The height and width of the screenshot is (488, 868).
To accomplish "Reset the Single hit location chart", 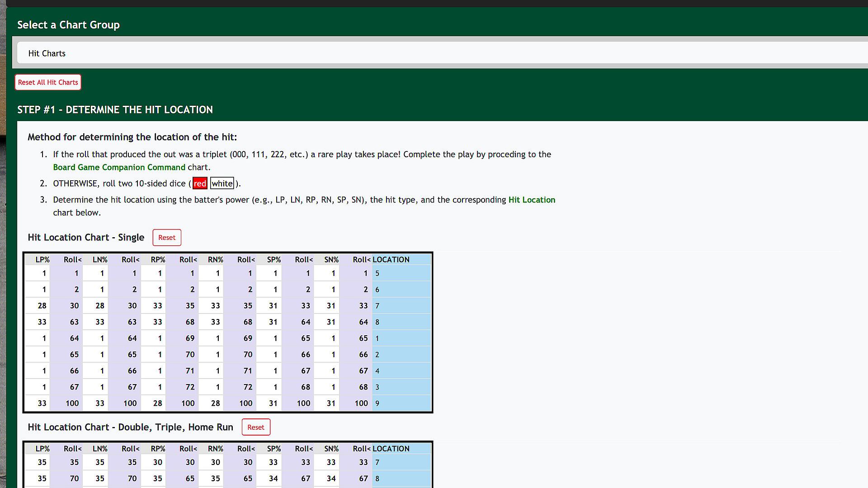I will [x=167, y=238].
